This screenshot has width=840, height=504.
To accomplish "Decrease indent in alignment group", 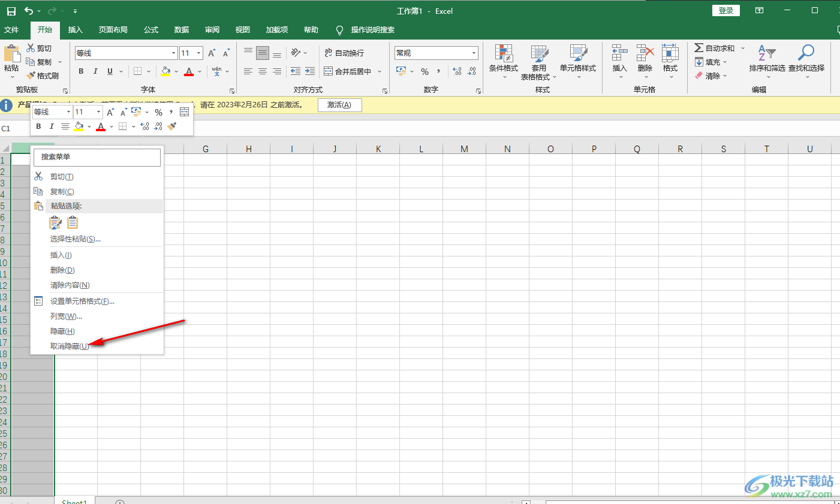I will click(296, 71).
